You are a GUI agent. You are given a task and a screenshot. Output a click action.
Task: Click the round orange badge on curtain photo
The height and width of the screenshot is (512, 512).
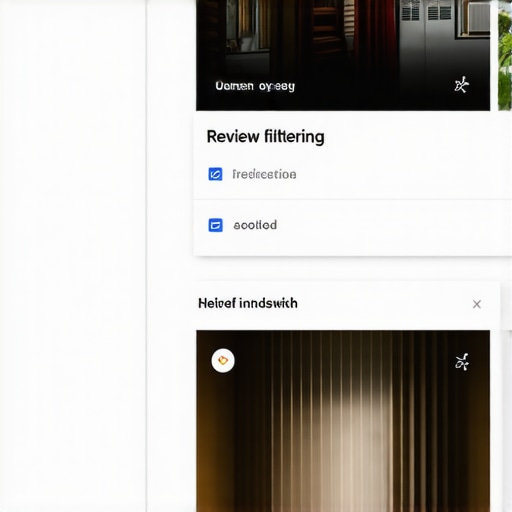point(223,361)
